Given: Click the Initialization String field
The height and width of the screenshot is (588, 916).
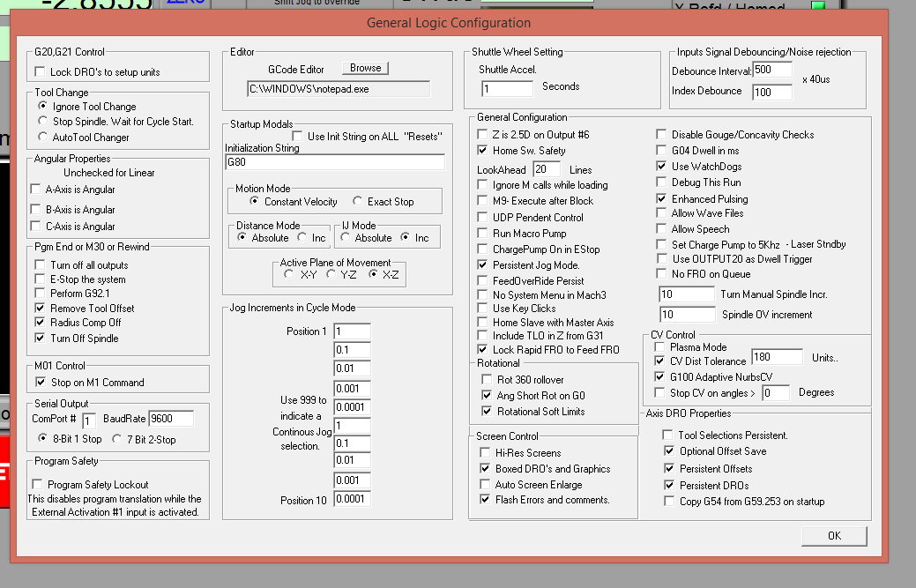Looking at the screenshot, I should [x=334, y=162].
